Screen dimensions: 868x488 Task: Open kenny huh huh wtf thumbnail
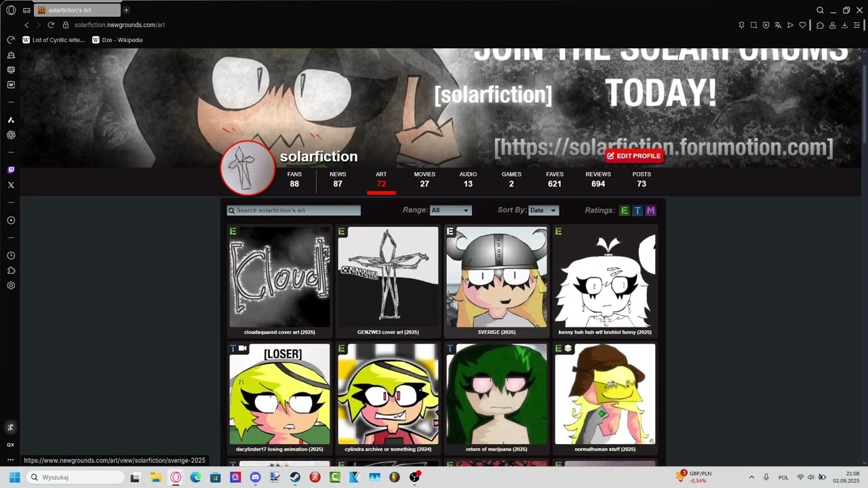pyautogui.click(x=605, y=277)
